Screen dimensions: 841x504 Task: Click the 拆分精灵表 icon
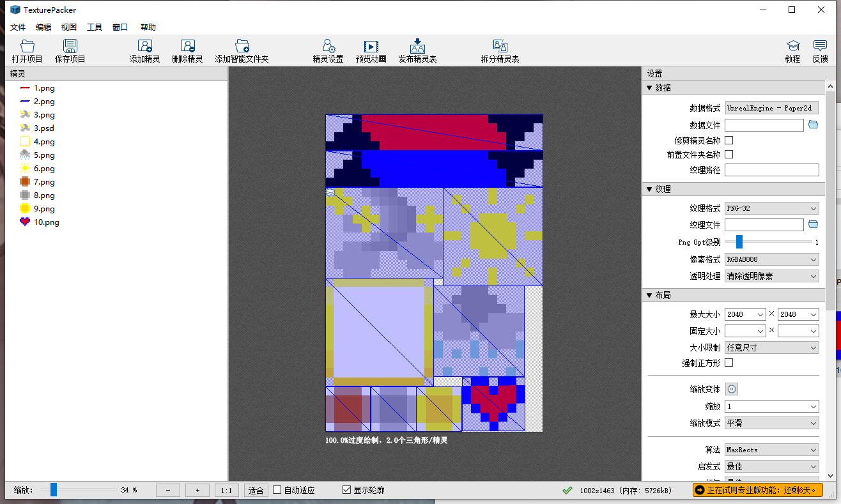click(x=500, y=50)
